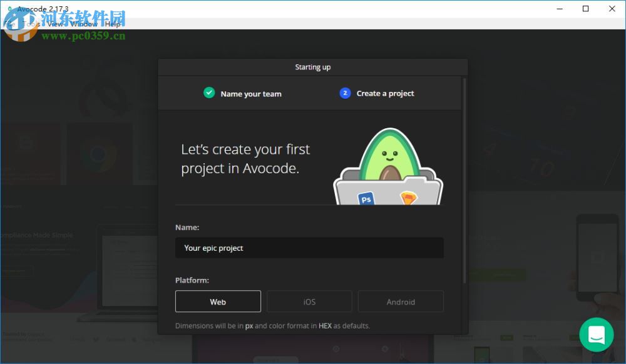Open the Window menu
The height and width of the screenshot is (364, 626).
point(83,24)
